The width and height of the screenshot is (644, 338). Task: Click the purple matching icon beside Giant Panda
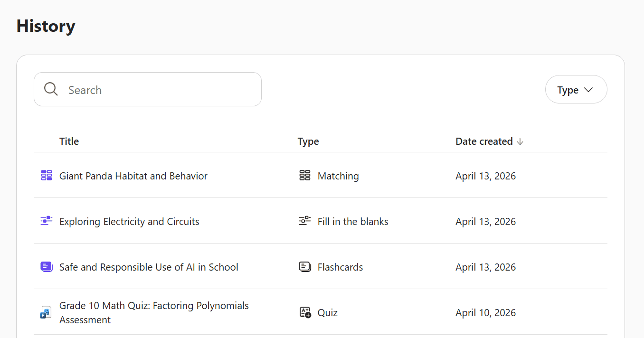coord(46,176)
